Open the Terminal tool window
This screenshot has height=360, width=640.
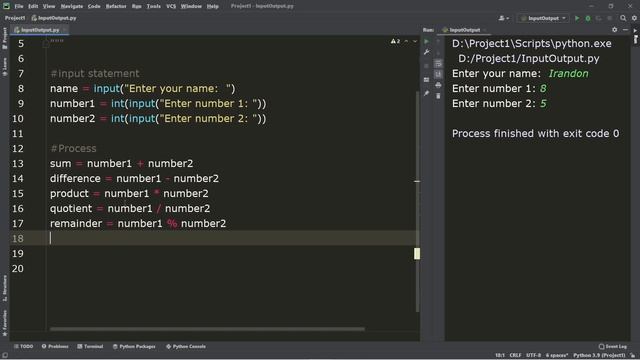click(x=90, y=347)
